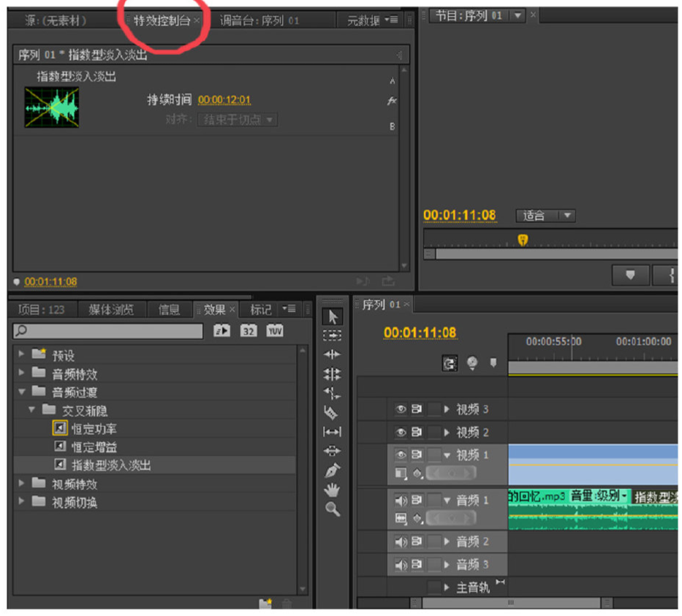Expand the 音频特效 folder
Image resolution: width=682 pixels, height=616 pixels.
(x=21, y=374)
